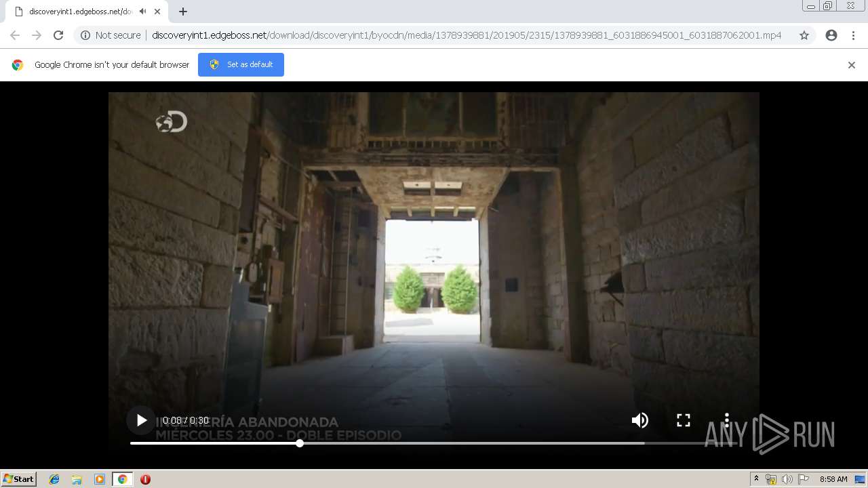Image resolution: width=868 pixels, height=488 pixels.
Task: Enter fullscreen video mode
Action: [x=684, y=420]
